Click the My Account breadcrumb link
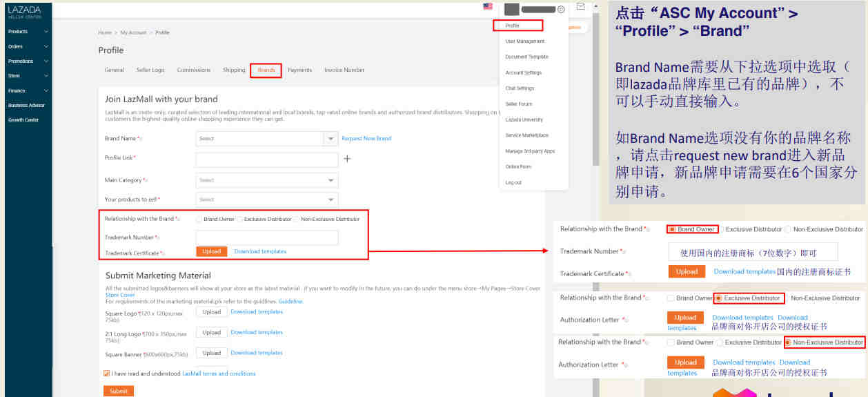 pos(134,32)
